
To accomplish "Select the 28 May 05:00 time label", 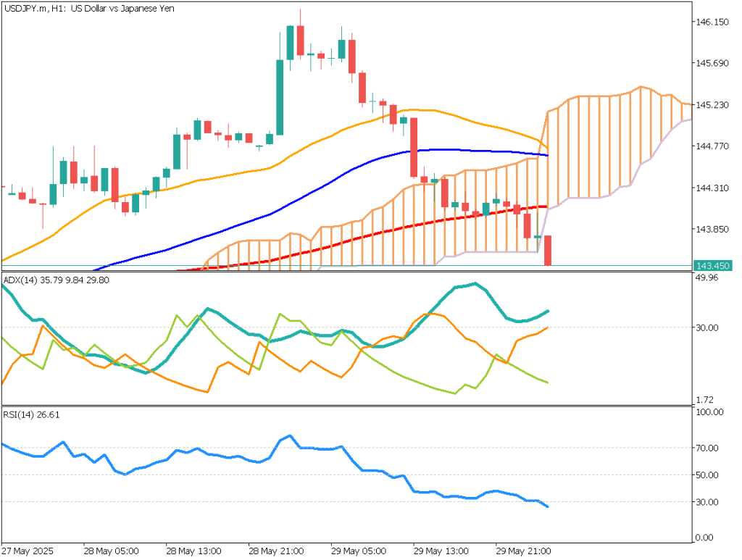I will click(111, 549).
